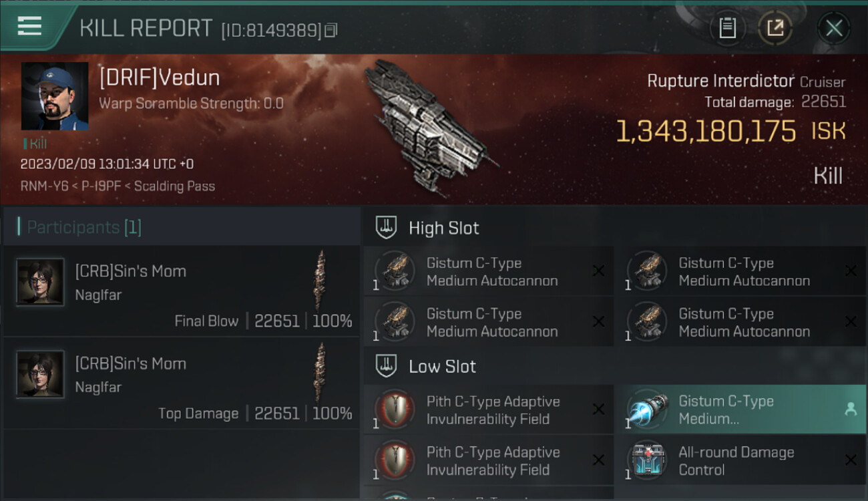This screenshot has height=501, width=868.
Task: Click the All-round Damage Control module icon
Action: (646, 460)
